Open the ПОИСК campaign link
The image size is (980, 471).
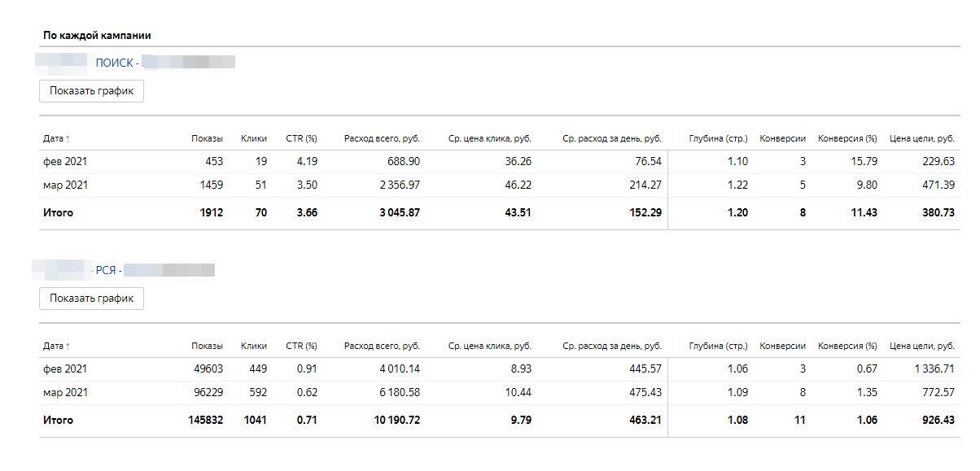(114, 63)
